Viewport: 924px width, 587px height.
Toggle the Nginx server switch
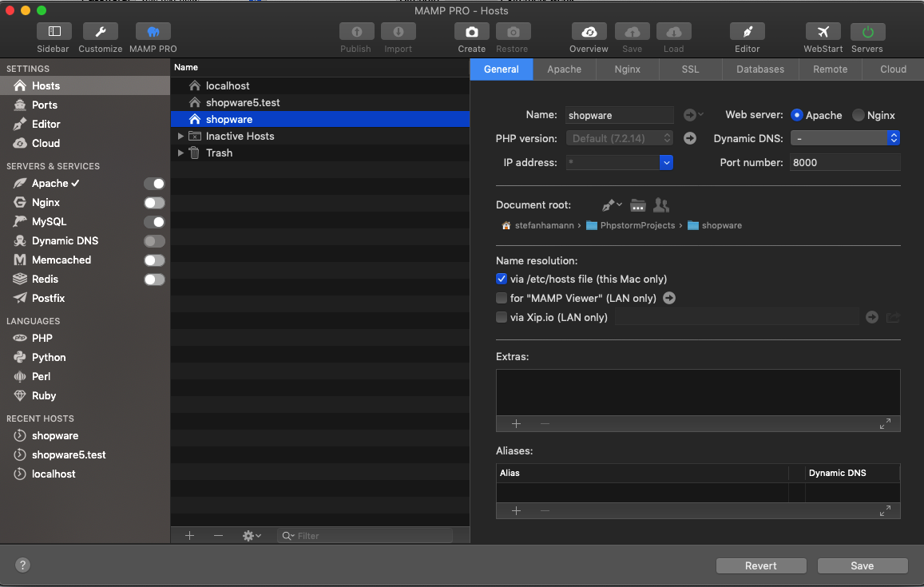154,203
